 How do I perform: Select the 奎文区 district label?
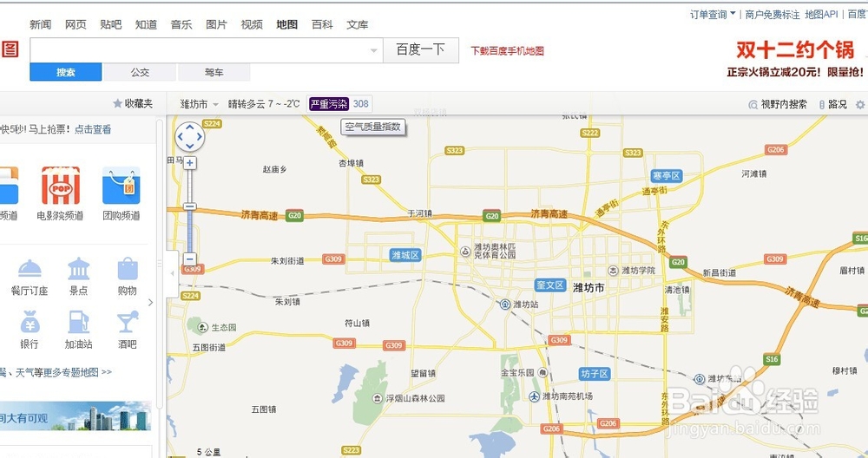(550, 285)
